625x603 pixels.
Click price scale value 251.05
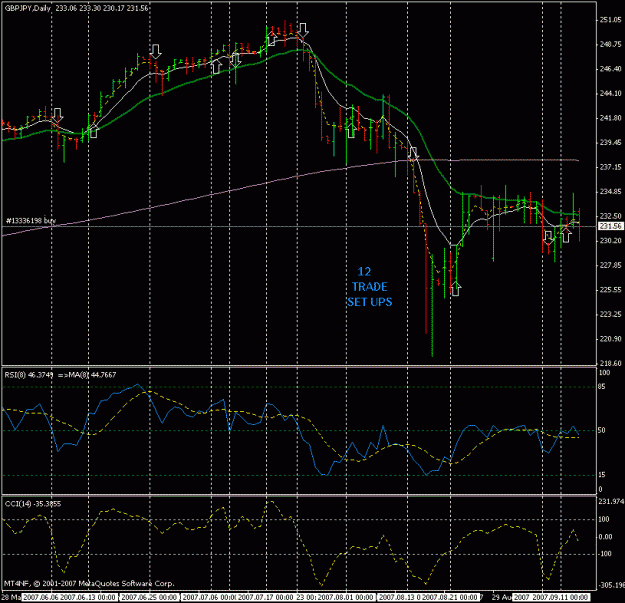(x=610, y=20)
